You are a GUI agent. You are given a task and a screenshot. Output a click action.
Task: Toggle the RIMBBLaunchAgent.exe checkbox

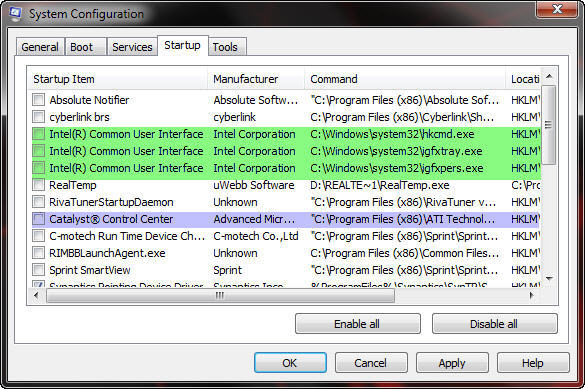pos(38,253)
